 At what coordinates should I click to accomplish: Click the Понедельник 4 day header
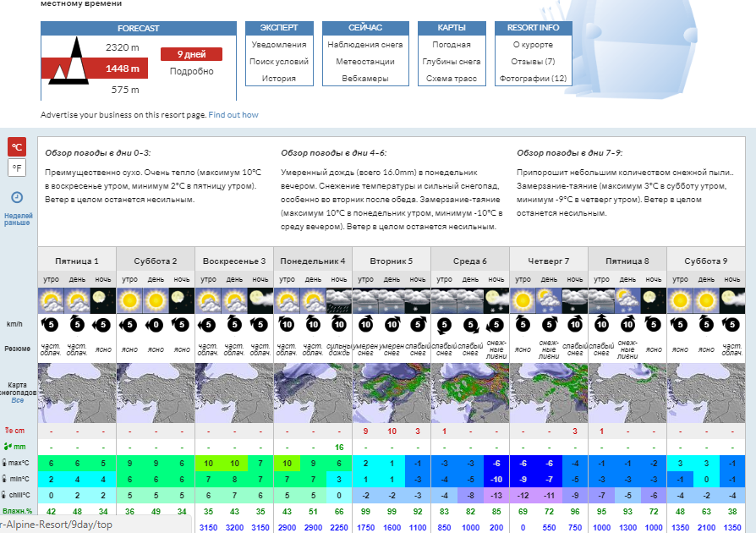click(313, 261)
